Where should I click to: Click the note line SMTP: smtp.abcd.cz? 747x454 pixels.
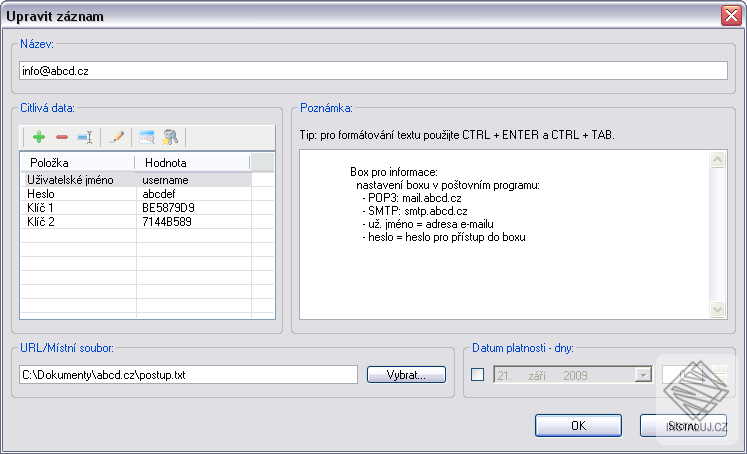coord(414,211)
